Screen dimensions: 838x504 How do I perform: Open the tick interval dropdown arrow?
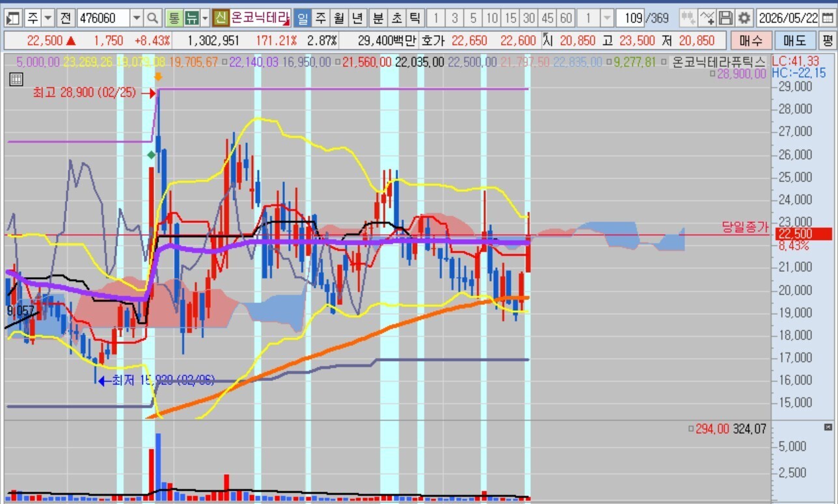pos(607,18)
